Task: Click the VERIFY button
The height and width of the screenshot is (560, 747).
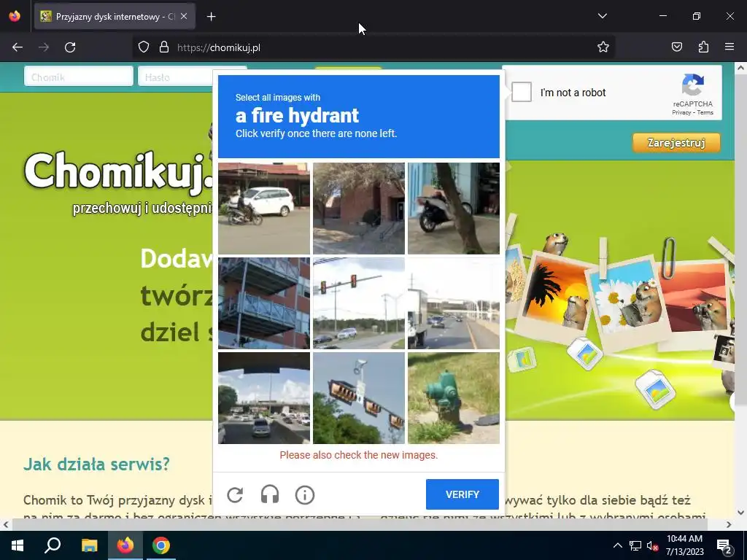Action: coord(462,494)
